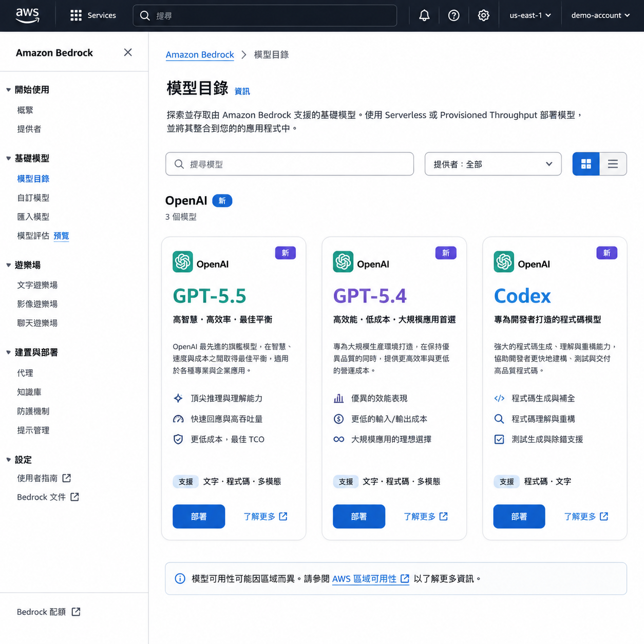Collapse the 設定 section
The width and height of the screenshot is (644, 644).
pos(8,460)
